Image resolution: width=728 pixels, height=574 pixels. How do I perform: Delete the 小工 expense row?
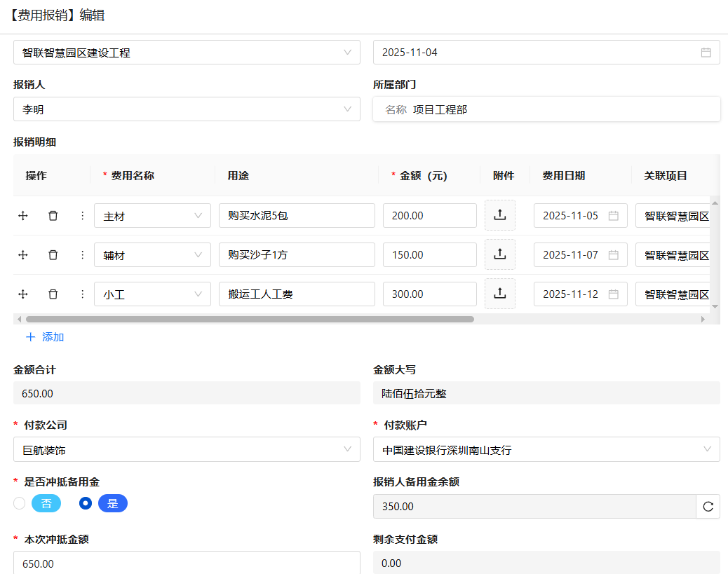tap(53, 294)
